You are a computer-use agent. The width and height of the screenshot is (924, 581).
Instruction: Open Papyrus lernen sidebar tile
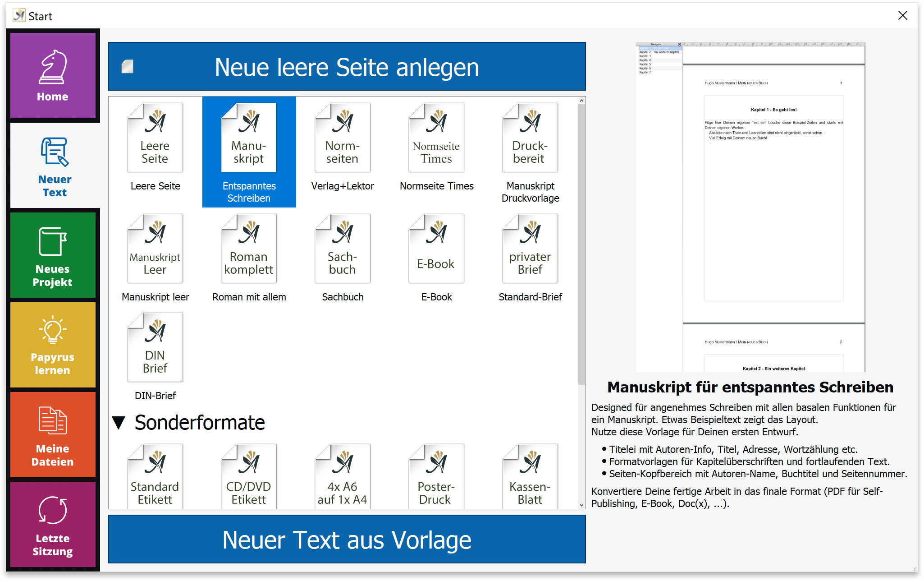(53, 345)
